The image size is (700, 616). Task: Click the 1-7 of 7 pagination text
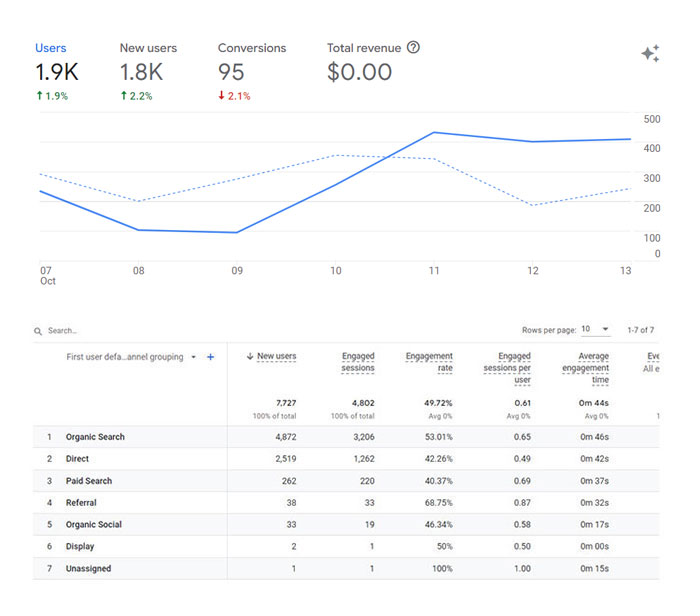(641, 330)
